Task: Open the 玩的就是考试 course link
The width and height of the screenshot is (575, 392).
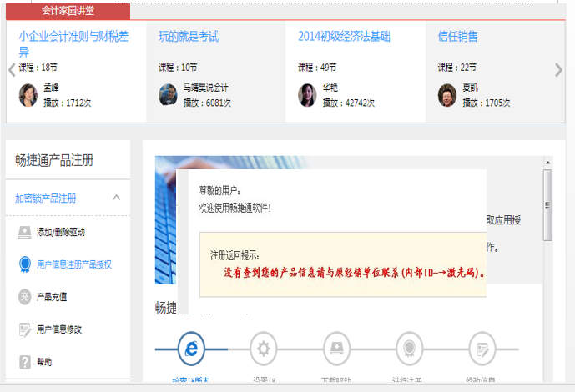Action: [189, 37]
